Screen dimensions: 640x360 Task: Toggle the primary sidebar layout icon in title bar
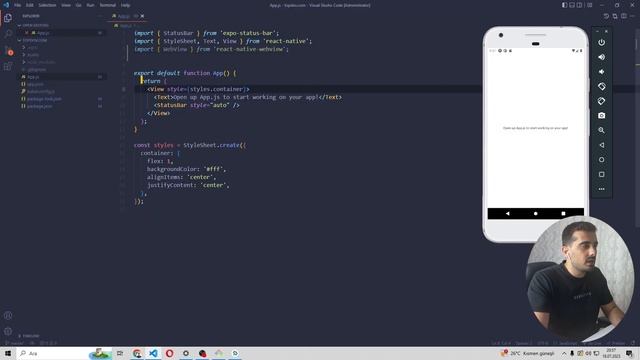(x=564, y=5)
